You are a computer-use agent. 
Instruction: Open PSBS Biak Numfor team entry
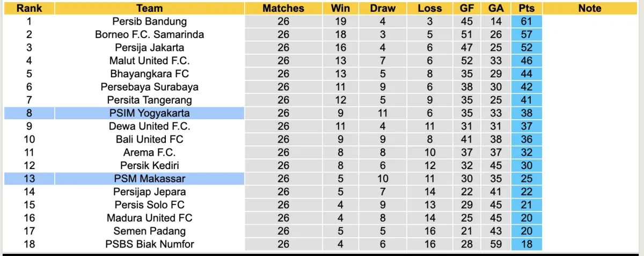[150, 244]
